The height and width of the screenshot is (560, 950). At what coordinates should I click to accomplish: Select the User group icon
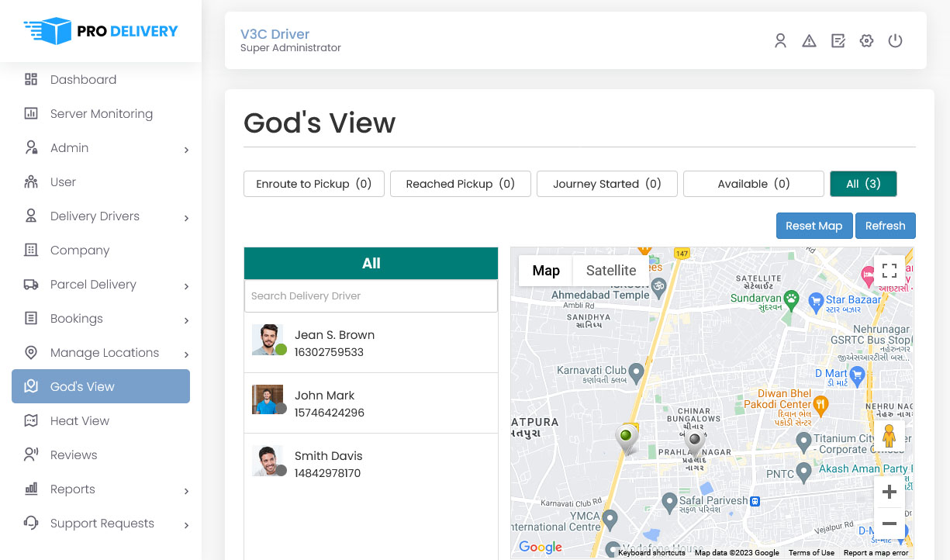[x=31, y=181]
